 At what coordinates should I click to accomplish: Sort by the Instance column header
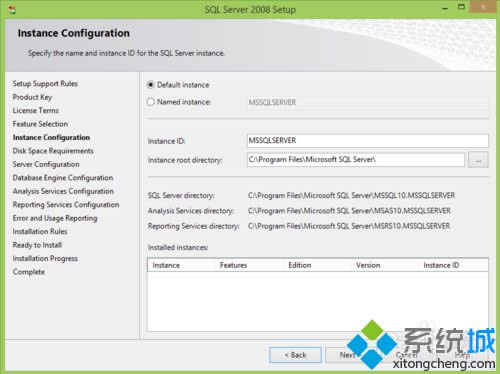click(166, 265)
